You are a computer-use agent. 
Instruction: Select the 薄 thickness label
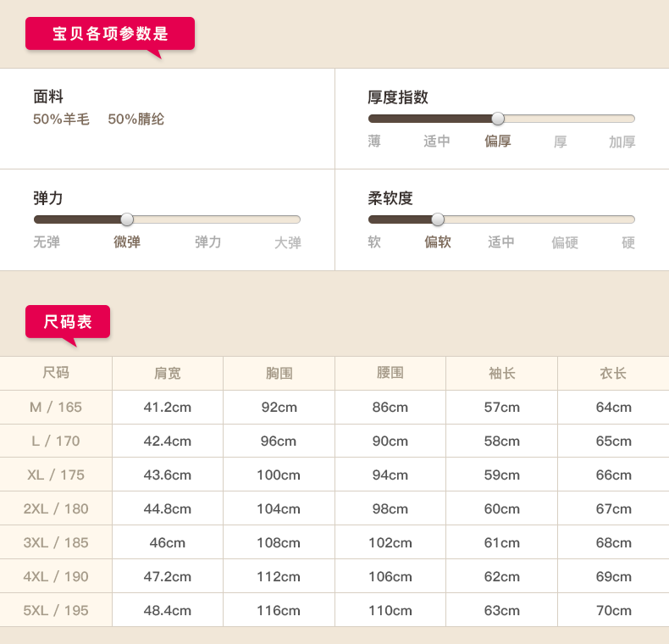(374, 142)
